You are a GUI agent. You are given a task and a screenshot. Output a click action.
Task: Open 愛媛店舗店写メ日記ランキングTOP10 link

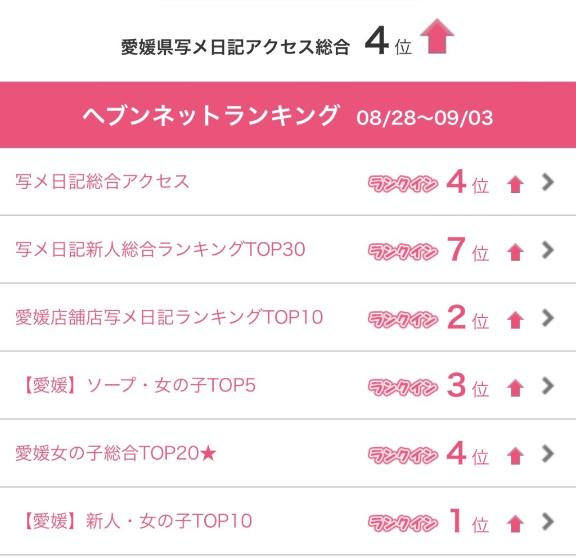point(169,317)
